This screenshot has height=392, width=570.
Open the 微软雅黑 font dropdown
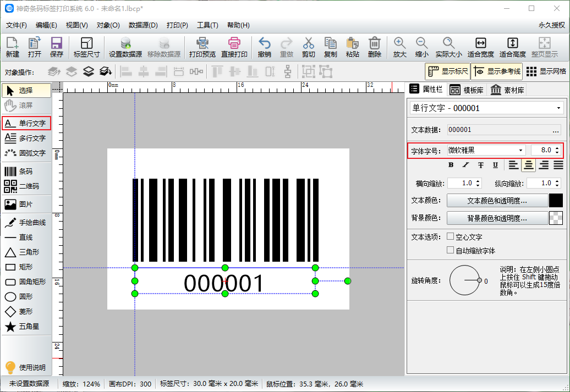tap(520, 150)
